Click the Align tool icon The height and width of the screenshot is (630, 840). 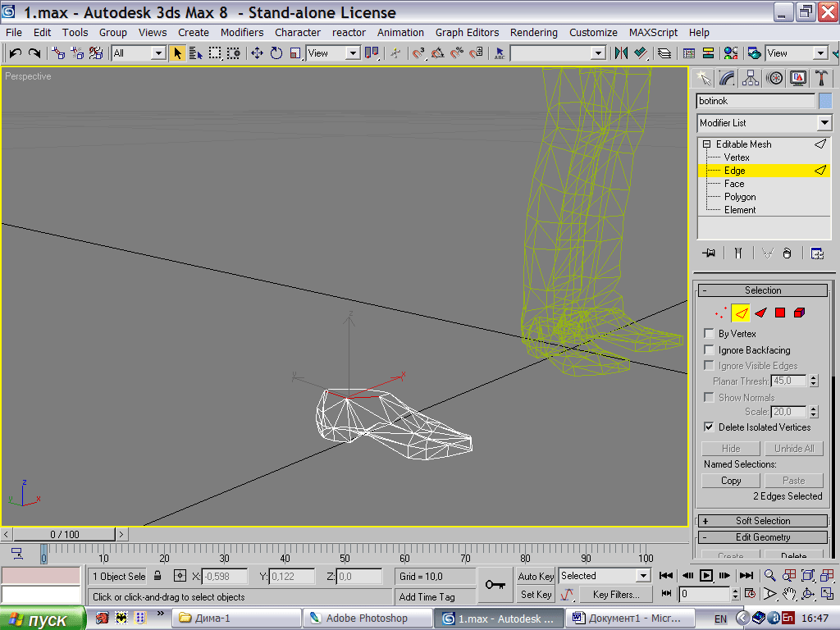click(x=640, y=53)
